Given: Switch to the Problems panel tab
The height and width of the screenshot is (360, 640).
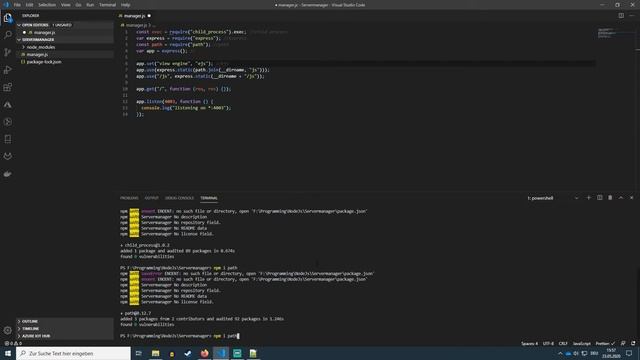Looking at the screenshot, I should 129,198.
